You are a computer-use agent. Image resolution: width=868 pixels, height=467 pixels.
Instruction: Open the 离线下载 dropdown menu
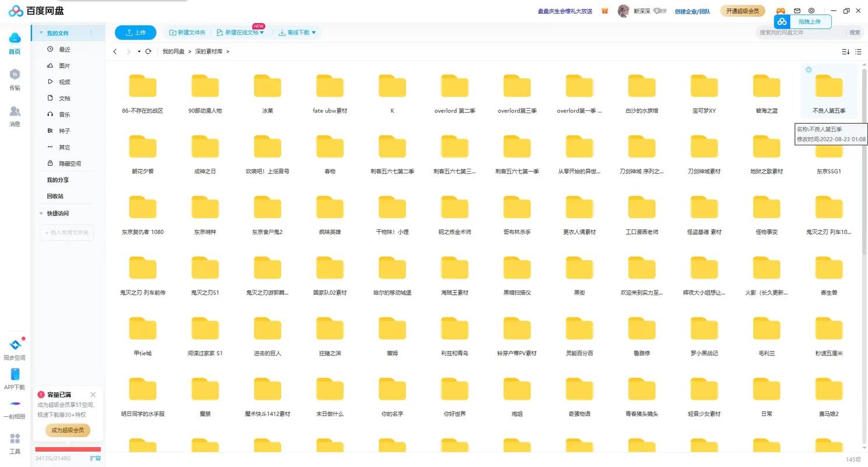pyautogui.click(x=297, y=33)
